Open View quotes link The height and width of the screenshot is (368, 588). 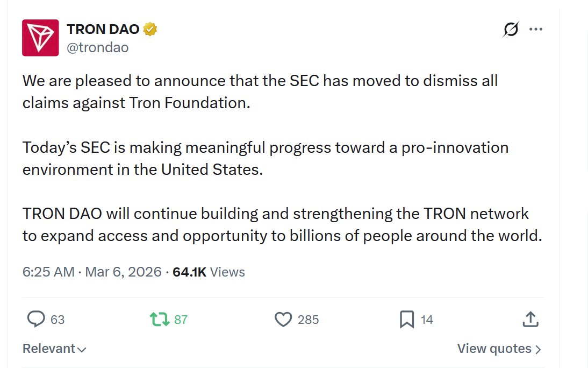click(494, 349)
